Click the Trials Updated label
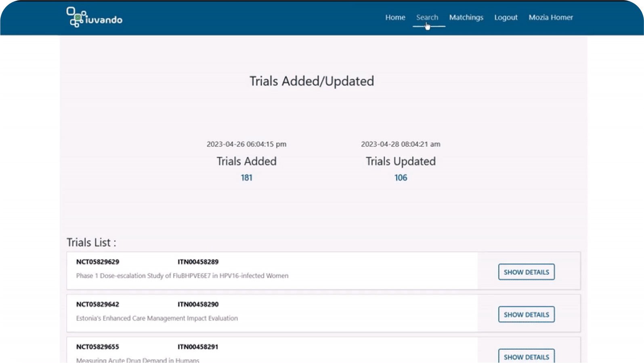The height and width of the screenshot is (363, 644). tap(401, 161)
